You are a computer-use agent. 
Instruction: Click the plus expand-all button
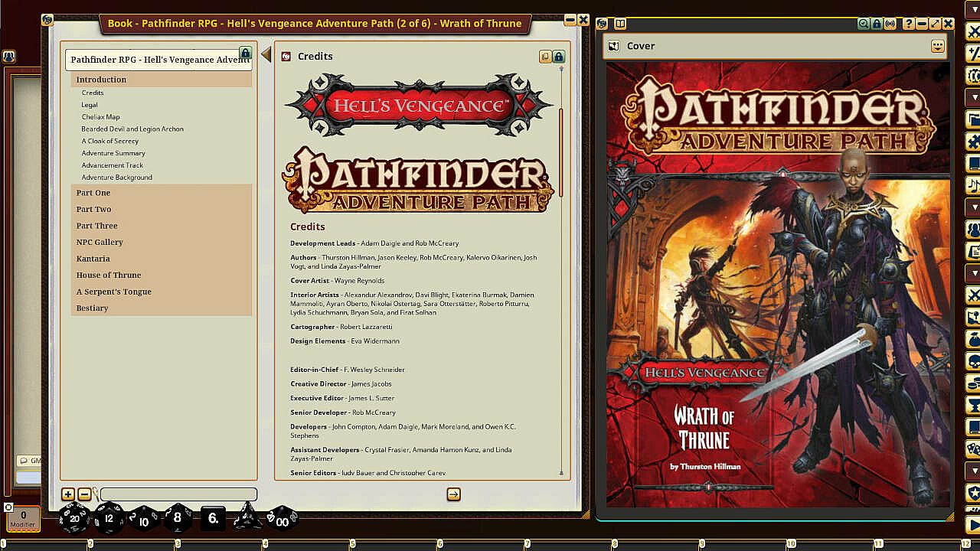pyautogui.click(x=68, y=494)
